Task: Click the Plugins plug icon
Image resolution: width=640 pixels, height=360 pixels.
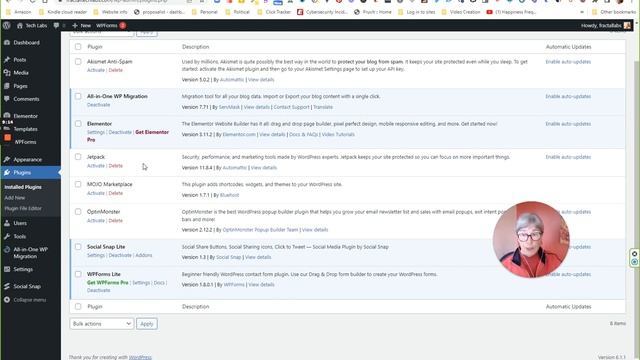Action: coord(7,173)
